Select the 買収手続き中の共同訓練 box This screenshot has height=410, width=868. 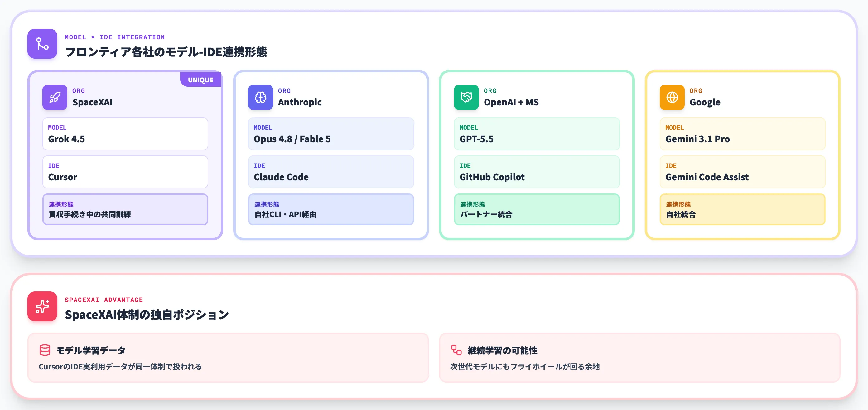point(125,209)
